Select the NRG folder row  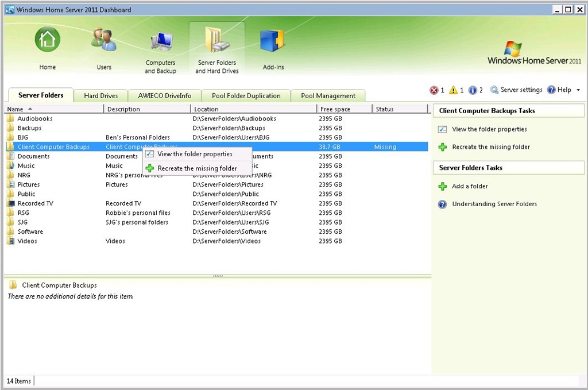(x=216, y=175)
